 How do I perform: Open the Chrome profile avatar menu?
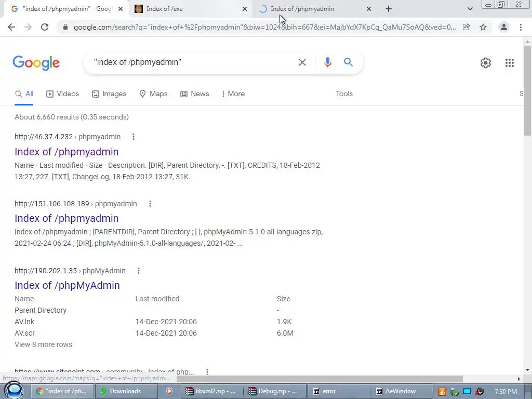click(x=504, y=27)
